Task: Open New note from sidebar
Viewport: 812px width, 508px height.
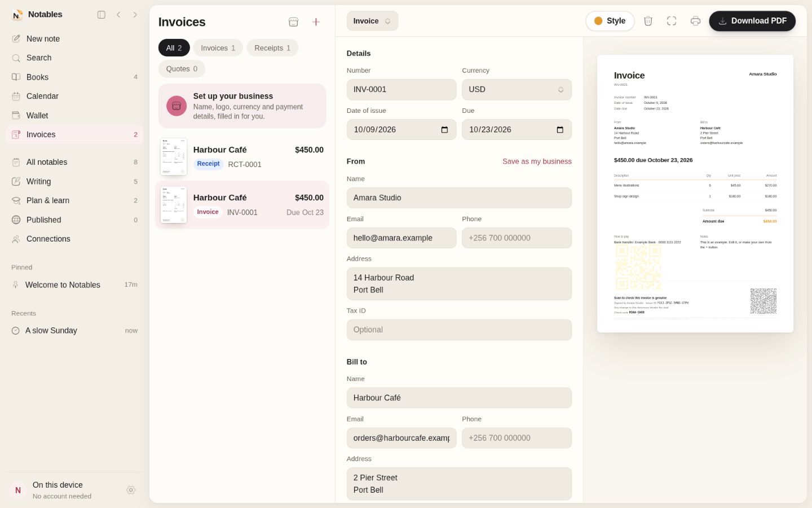Action: pos(74,39)
